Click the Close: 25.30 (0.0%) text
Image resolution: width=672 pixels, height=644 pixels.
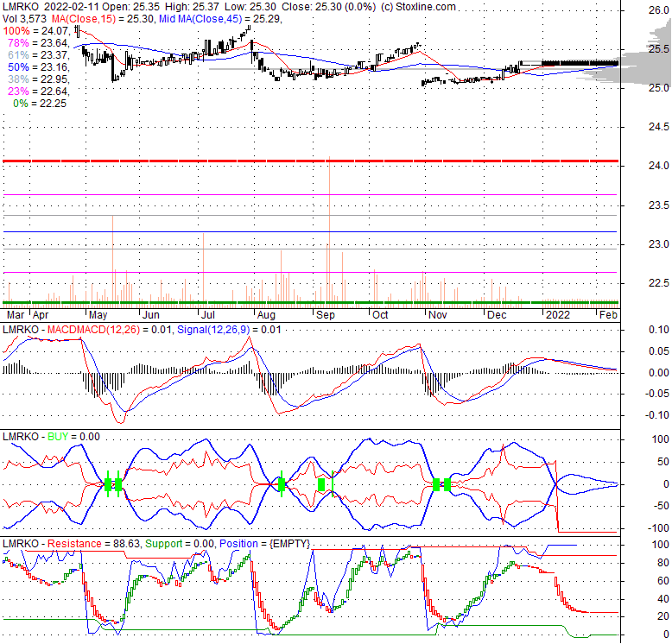coord(328,7)
